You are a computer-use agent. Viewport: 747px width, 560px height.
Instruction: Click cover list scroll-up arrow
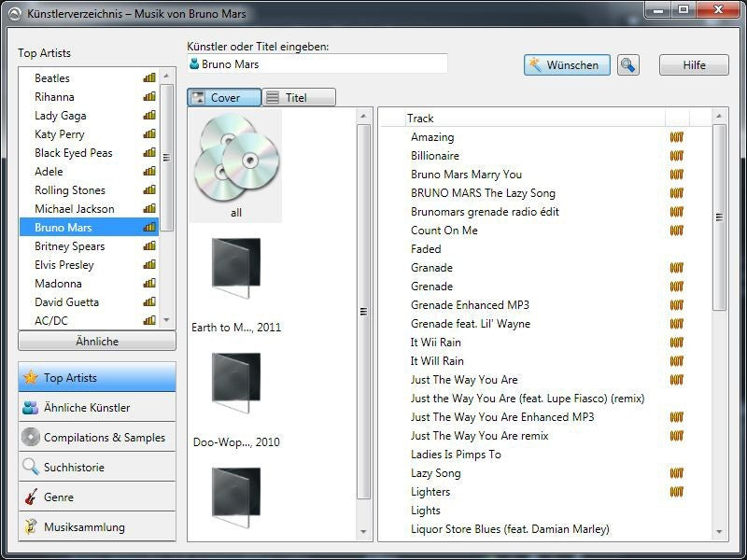[363, 116]
